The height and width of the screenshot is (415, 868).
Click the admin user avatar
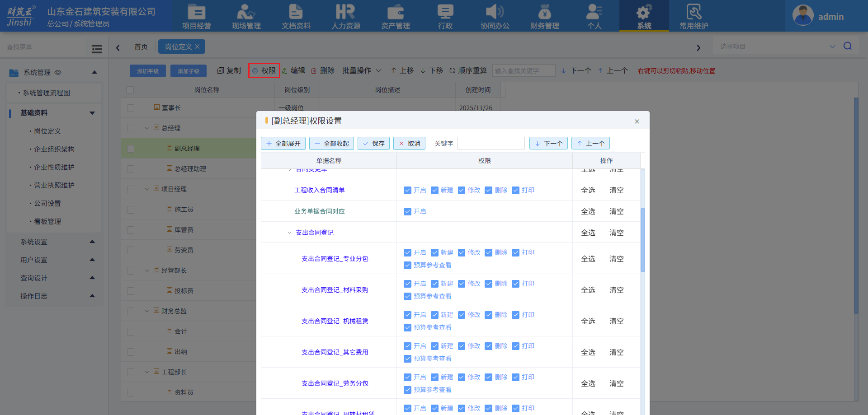pos(803,16)
